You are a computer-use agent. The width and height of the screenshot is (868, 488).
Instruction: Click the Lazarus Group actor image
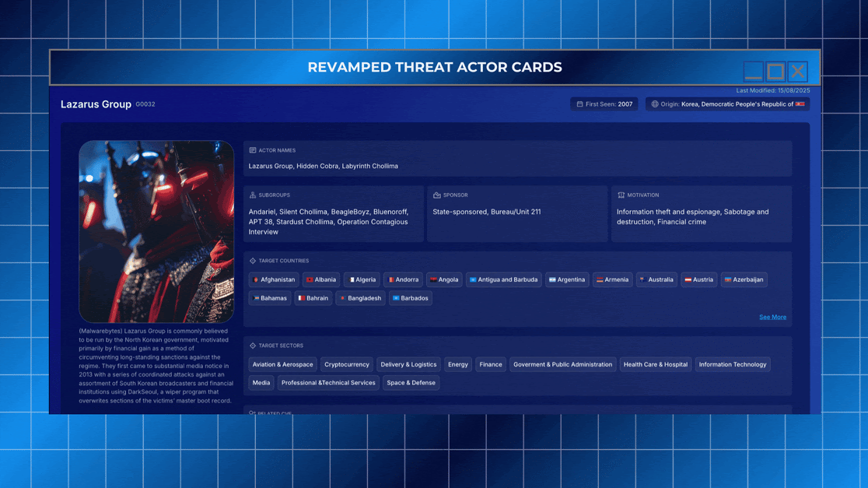pos(156,232)
